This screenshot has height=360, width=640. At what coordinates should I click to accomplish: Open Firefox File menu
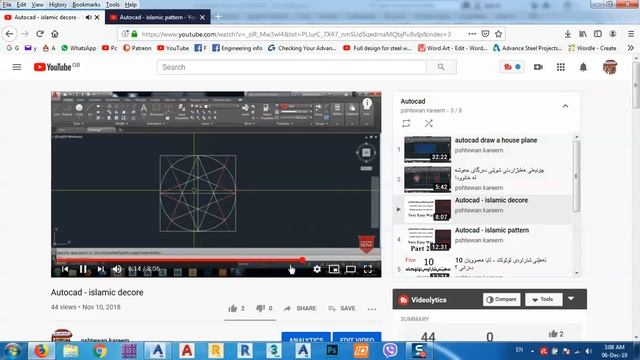point(7,4)
